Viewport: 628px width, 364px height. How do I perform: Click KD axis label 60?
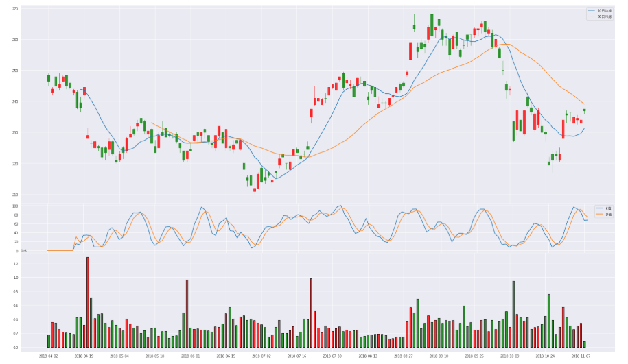tap(16, 224)
